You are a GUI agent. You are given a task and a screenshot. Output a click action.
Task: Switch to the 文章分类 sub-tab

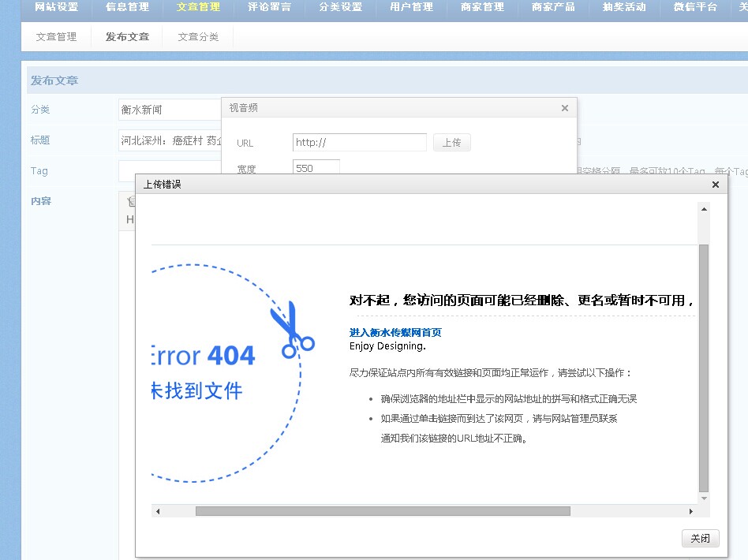[x=198, y=37]
